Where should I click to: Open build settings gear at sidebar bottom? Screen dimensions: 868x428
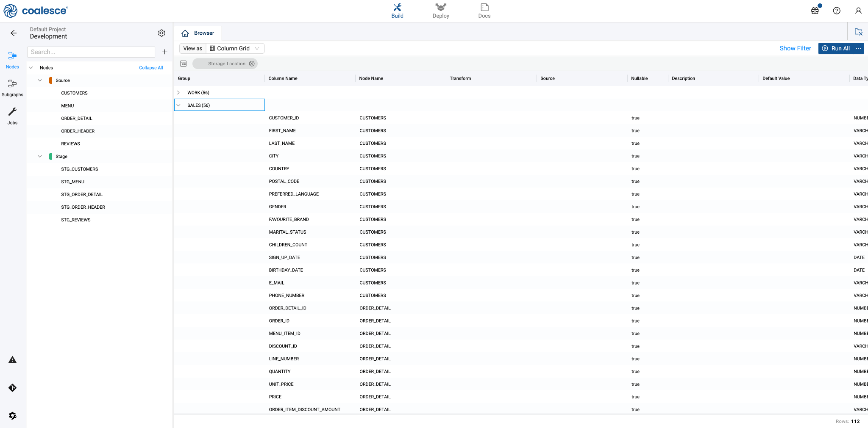(13, 416)
